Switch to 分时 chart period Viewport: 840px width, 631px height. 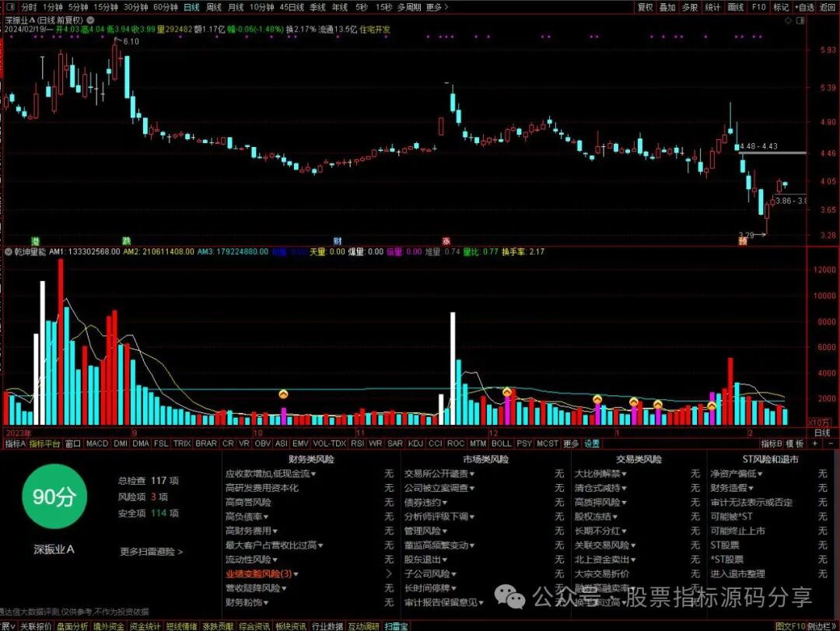29,7
